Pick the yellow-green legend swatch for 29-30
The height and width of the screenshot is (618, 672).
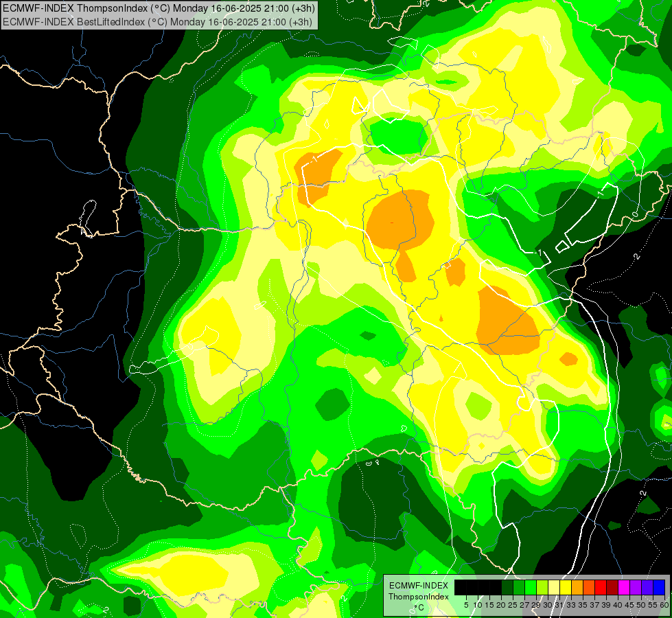542,587
